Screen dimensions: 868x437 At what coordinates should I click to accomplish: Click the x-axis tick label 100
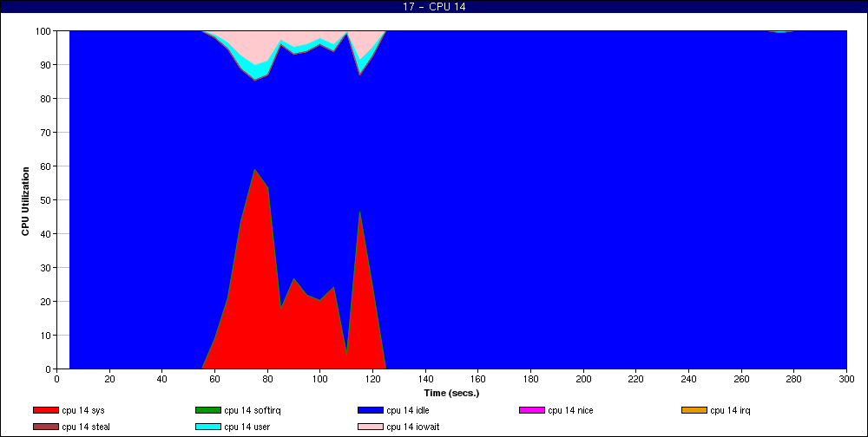[320, 379]
